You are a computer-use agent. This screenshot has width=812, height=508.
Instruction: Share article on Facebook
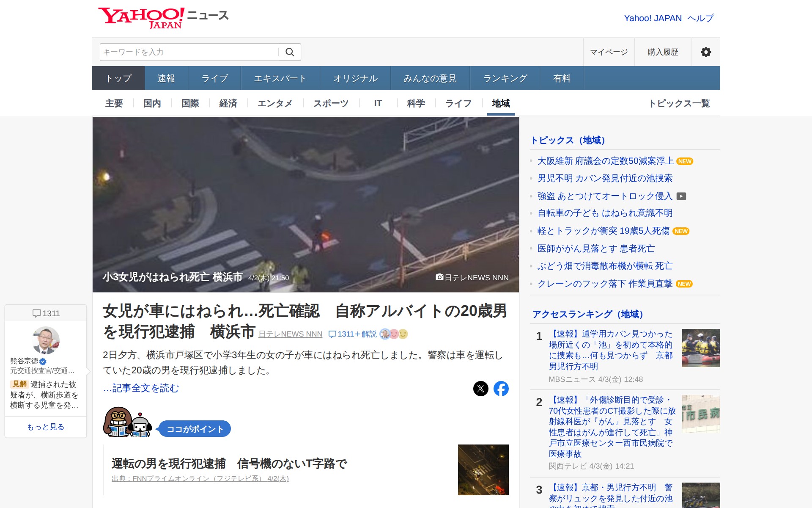(501, 389)
